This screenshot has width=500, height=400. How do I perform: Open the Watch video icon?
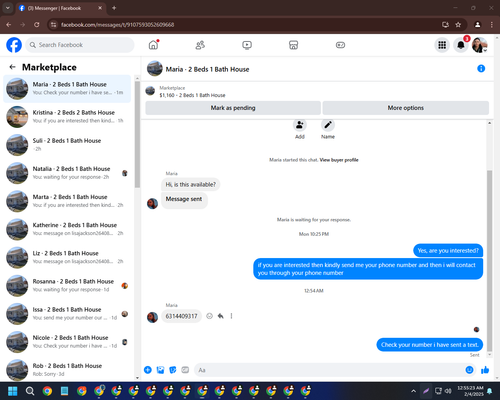(247, 45)
